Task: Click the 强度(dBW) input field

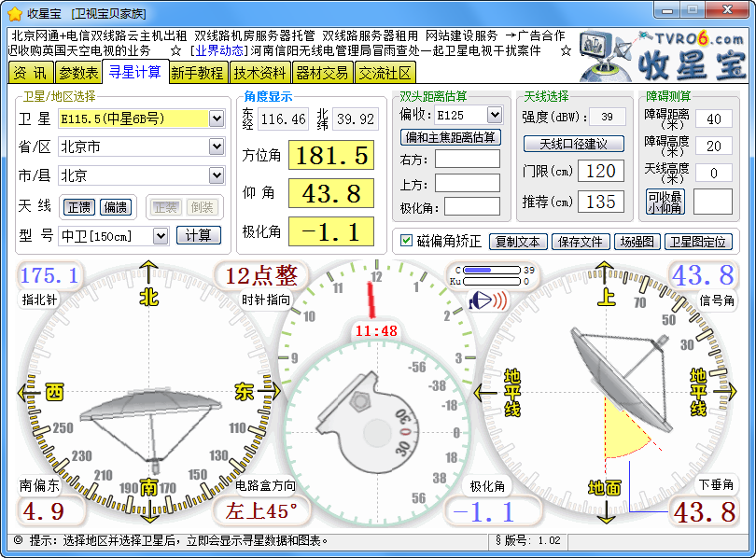Action: 608,117
